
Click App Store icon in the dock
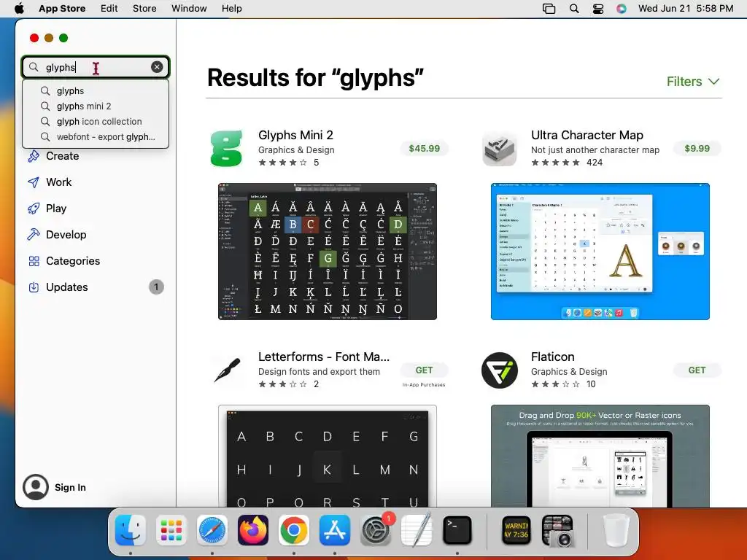click(x=335, y=530)
